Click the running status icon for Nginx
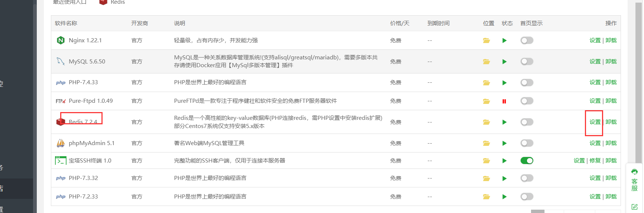This screenshot has width=644, height=213. [x=504, y=40]
